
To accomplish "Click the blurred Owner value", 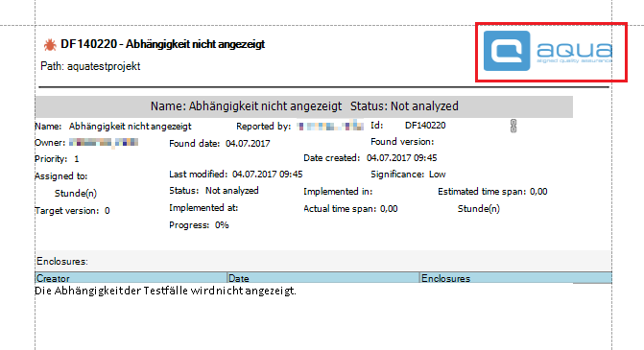I will [x=104, y=142].
